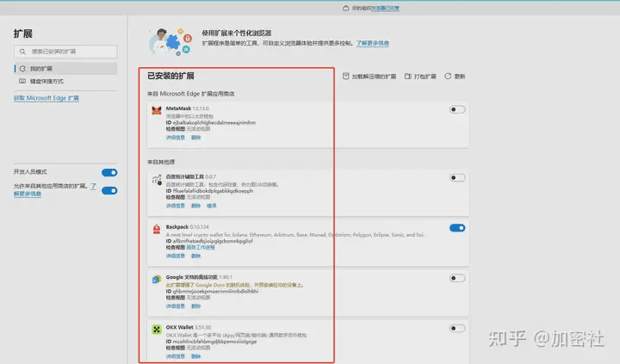This screenshot has width=620, height=364.
Task: Open 详细信息 for OKX Wallet
Action: click(175, 356)
